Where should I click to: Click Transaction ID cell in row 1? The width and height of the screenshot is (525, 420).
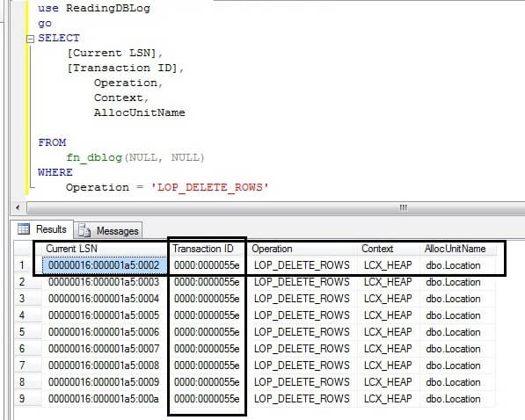(208, 265)
